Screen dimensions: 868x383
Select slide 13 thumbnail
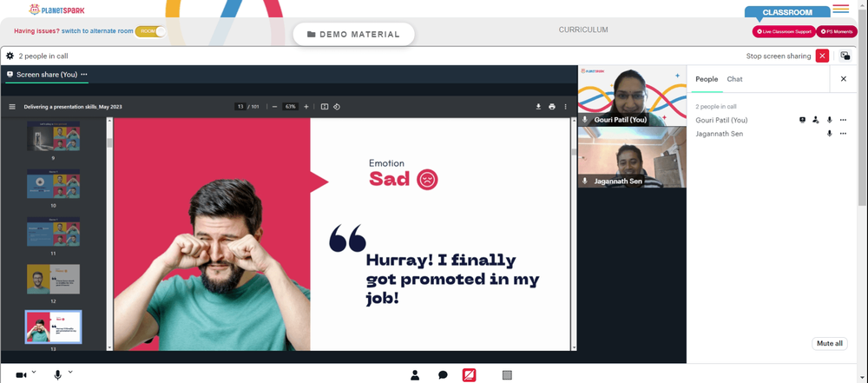(x=53, y=327)
